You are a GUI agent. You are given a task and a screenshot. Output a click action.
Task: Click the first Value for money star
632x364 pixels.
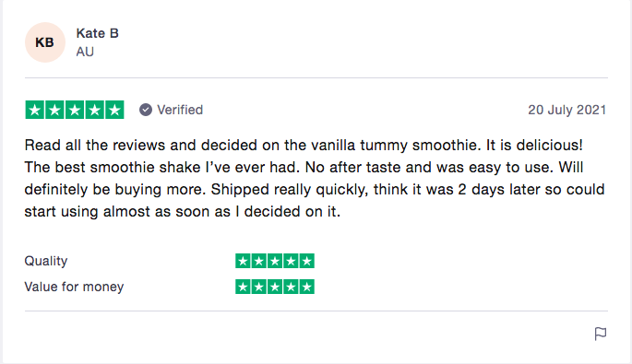point(243,287)
